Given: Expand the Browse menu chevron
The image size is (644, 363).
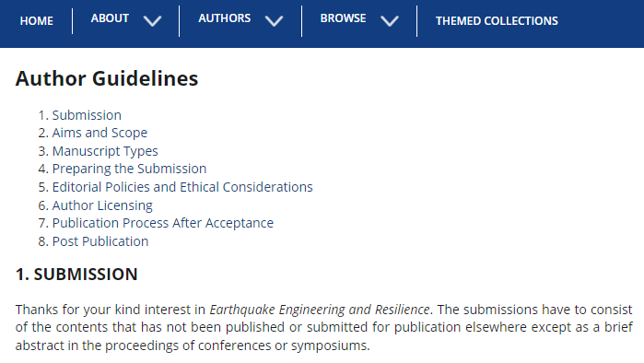Looking at the screenshot, I should pyautogui.click(x=390, y=21).
